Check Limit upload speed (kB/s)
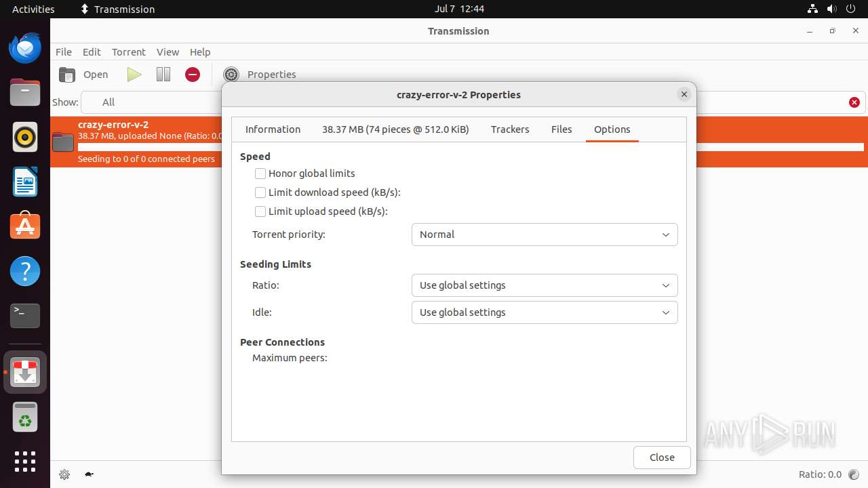Image resolution: width=868 pixels, height=488 pixels. click(260, 211)
